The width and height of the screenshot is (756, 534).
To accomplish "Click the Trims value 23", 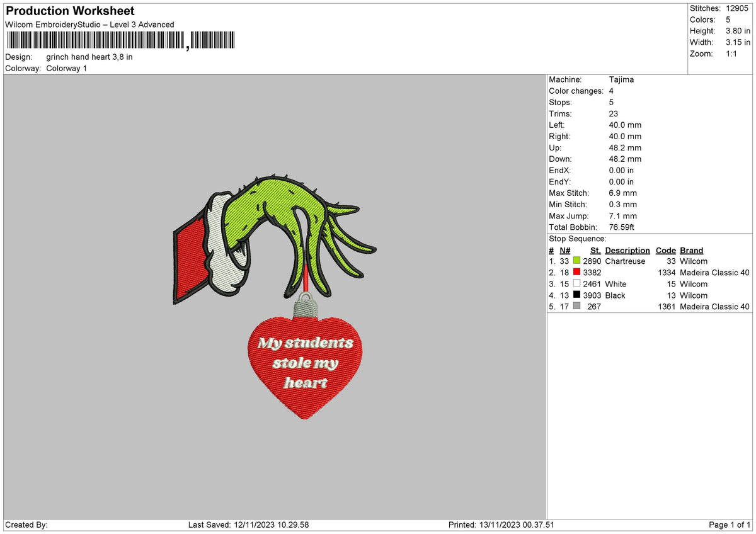I will click(614, 114).
